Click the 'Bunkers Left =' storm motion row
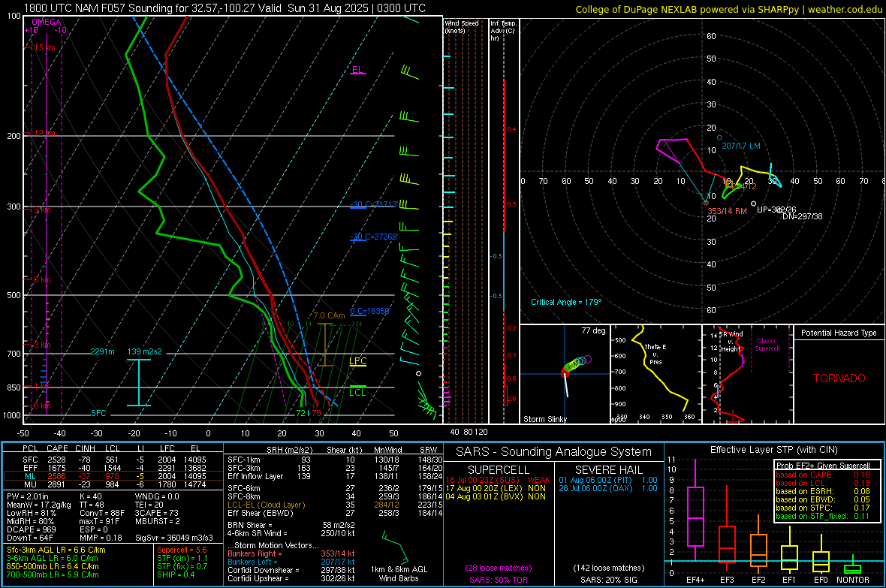The width and height of the screenshot is (886, 588). [291, 562]
